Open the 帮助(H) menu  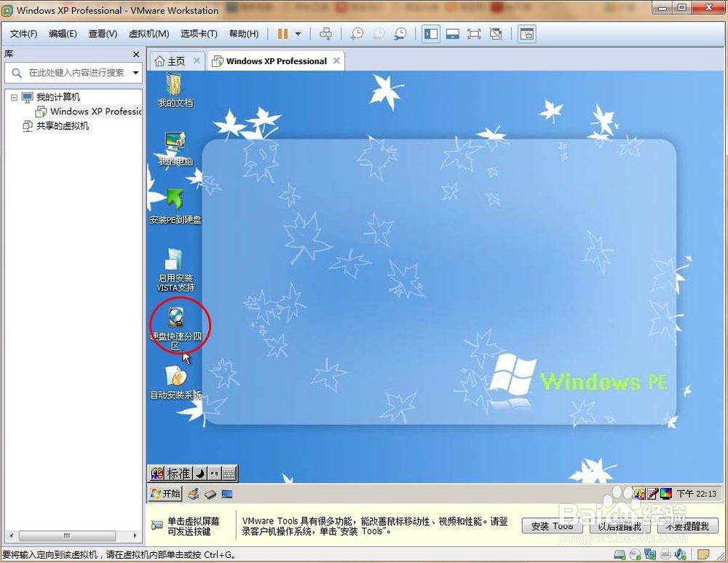(244, 34)
